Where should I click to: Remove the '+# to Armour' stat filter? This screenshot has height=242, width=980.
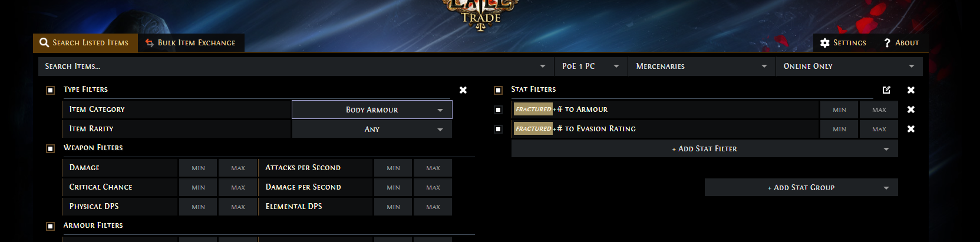911,110
